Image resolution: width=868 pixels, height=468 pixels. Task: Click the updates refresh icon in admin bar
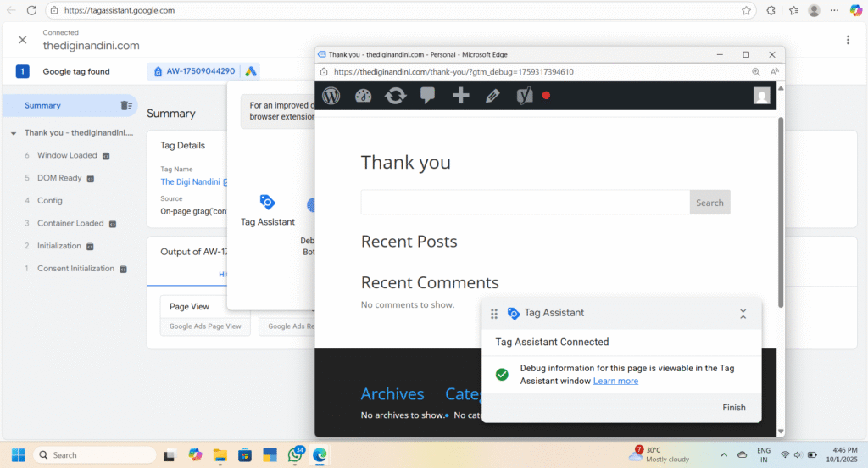point(395,96)
